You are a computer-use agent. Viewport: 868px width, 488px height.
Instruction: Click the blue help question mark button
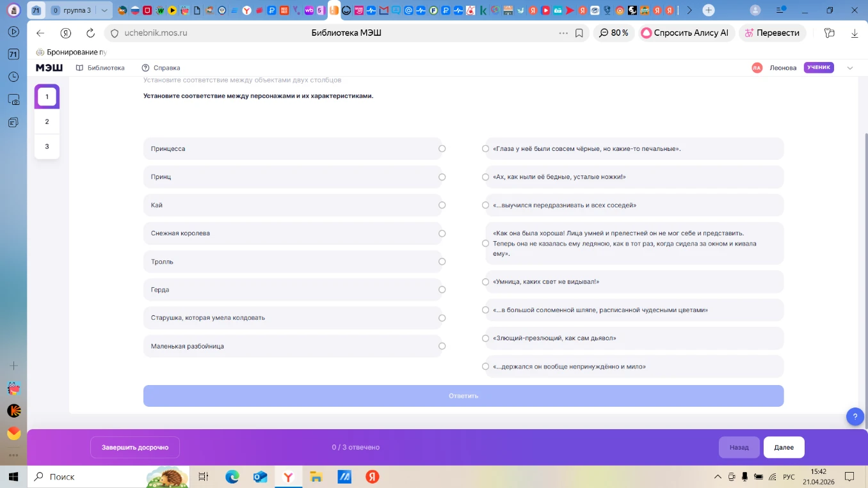point(855,416)
